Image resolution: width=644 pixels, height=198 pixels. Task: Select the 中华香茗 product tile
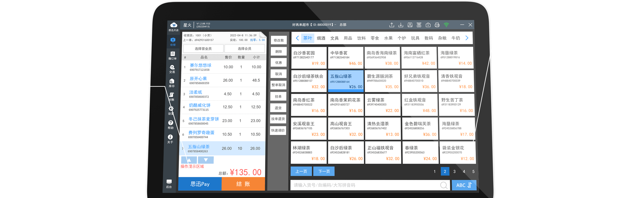coord(346,58)
